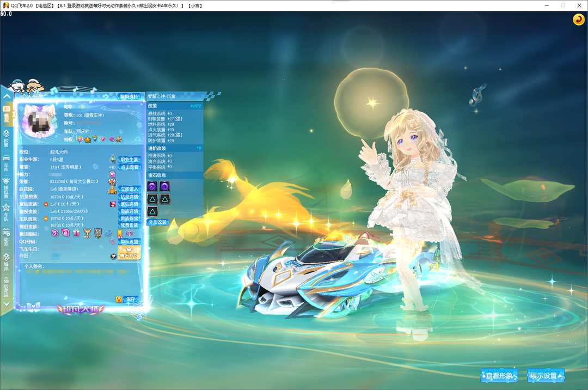Open the 概况 overview sidebar tab
Screen dimensions: 588x390
point(7,114)
